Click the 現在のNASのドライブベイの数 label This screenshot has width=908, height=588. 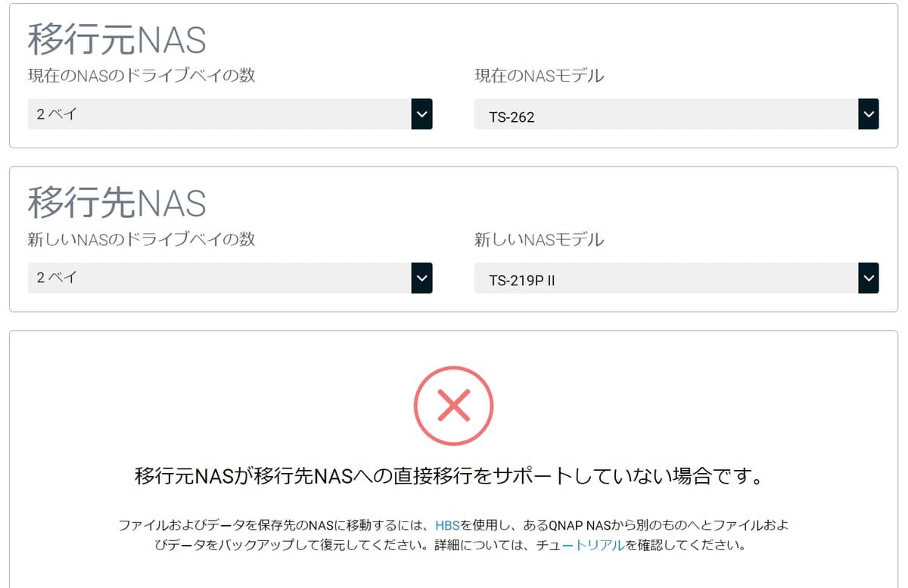pos(141,76)
